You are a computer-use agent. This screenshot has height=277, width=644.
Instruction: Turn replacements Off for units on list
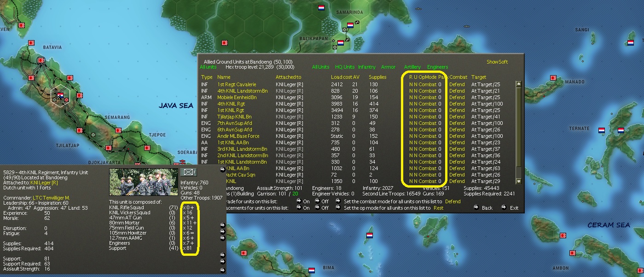321,208
